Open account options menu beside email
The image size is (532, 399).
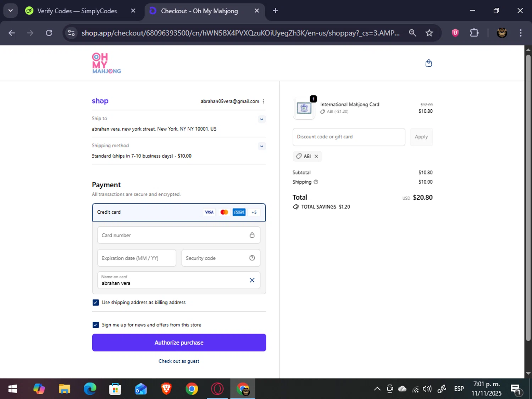click(263, 101)
